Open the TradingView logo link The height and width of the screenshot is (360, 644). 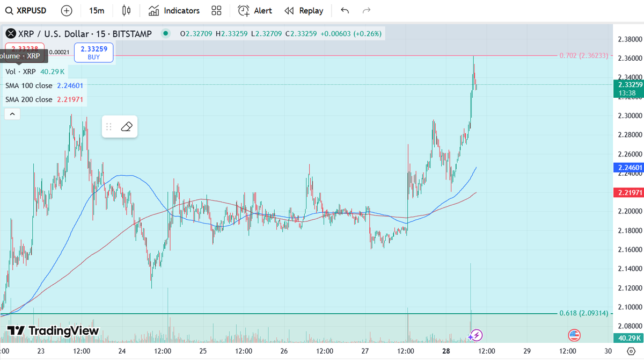(x=53, y=330)
